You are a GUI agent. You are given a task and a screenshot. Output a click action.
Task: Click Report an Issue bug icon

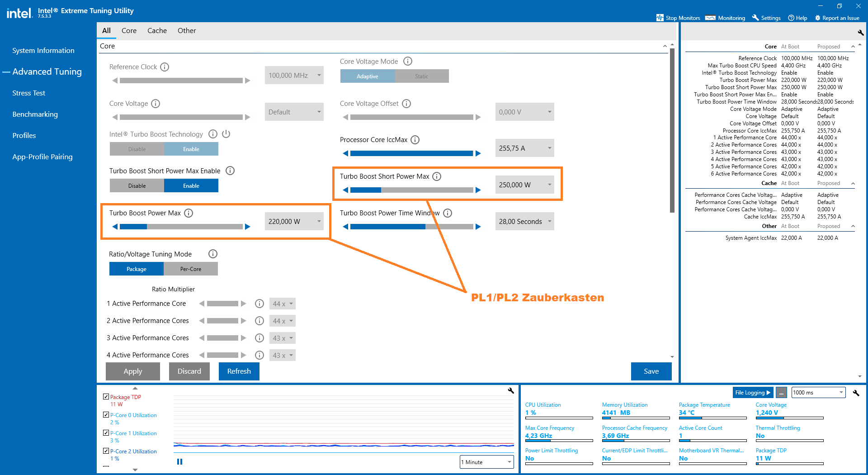(x=817, y=18)
